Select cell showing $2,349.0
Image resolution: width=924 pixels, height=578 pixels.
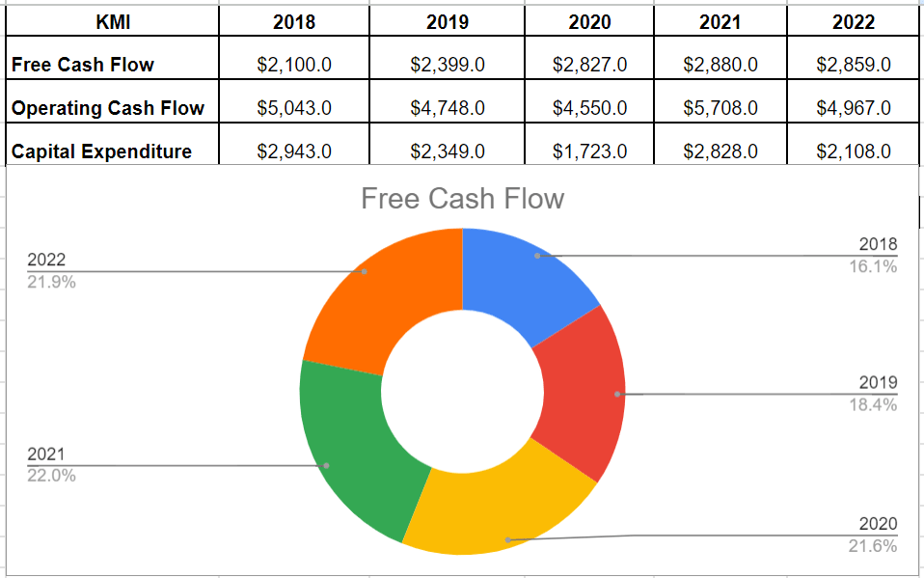tap(447, 144)
